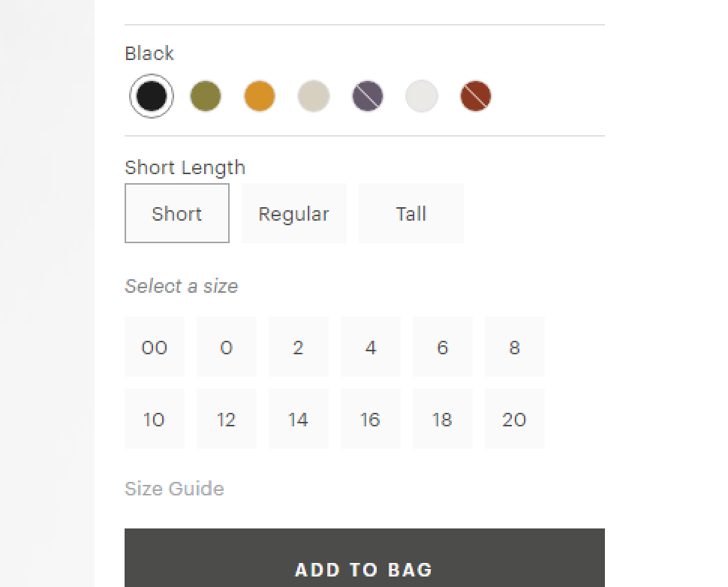The image size is (728, 587).
Task: Choose the Short length option
Action: (177, 213)
